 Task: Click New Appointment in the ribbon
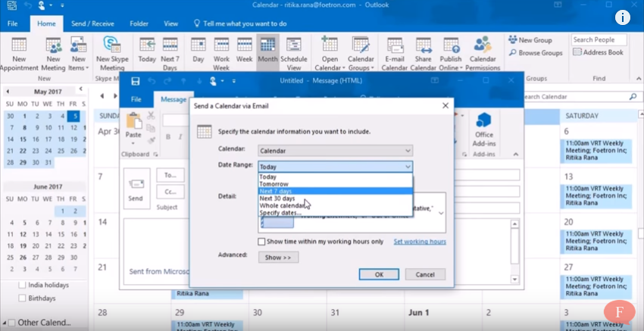coord(19,55)
